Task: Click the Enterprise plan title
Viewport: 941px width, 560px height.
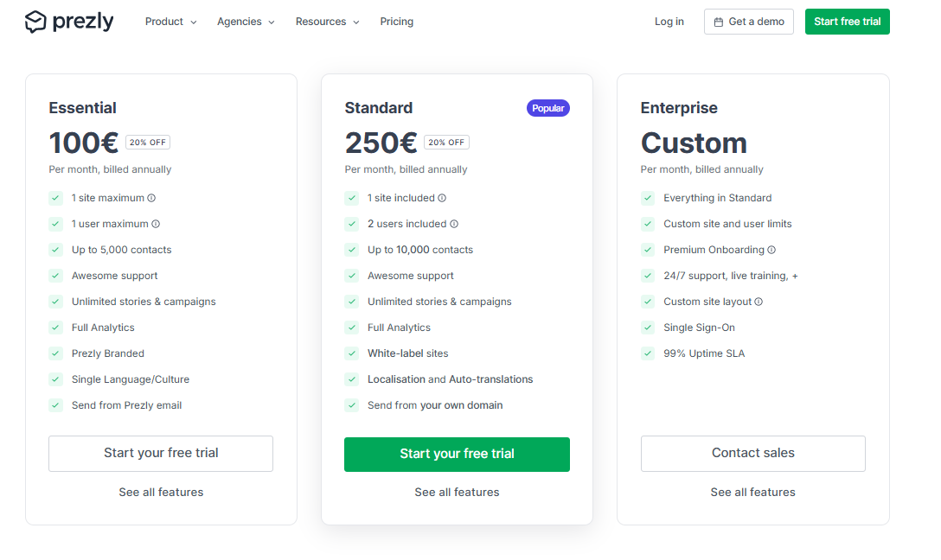Action: [679, 108]
